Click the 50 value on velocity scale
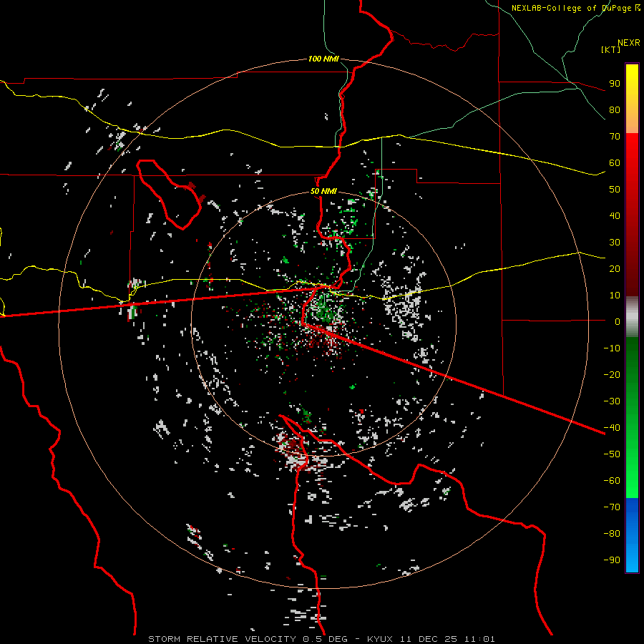The width and height of the screenshot is (644, 644). point(615,190)
